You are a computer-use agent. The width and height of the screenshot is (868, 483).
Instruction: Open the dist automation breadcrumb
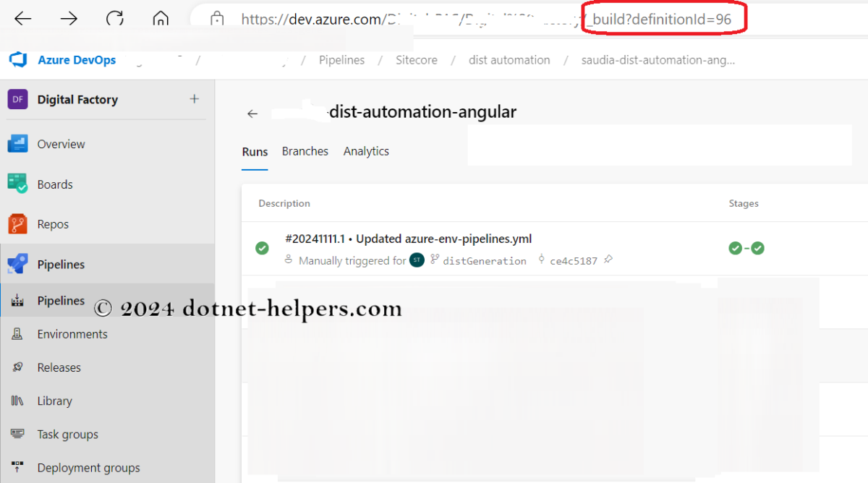pos(509,60)
